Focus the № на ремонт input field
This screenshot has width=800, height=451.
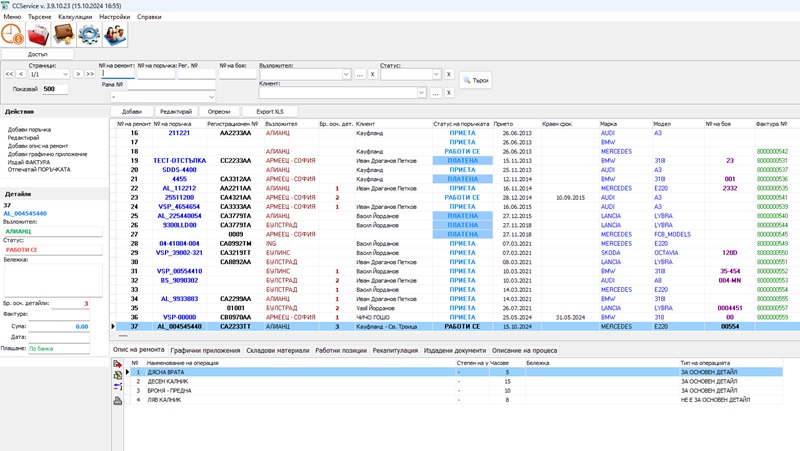click(118, 73)
